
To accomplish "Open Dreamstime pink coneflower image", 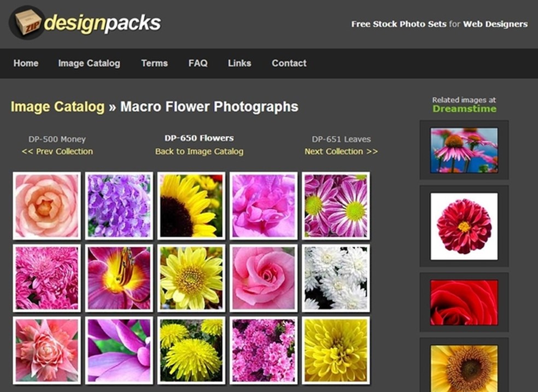I will point(464,150).
